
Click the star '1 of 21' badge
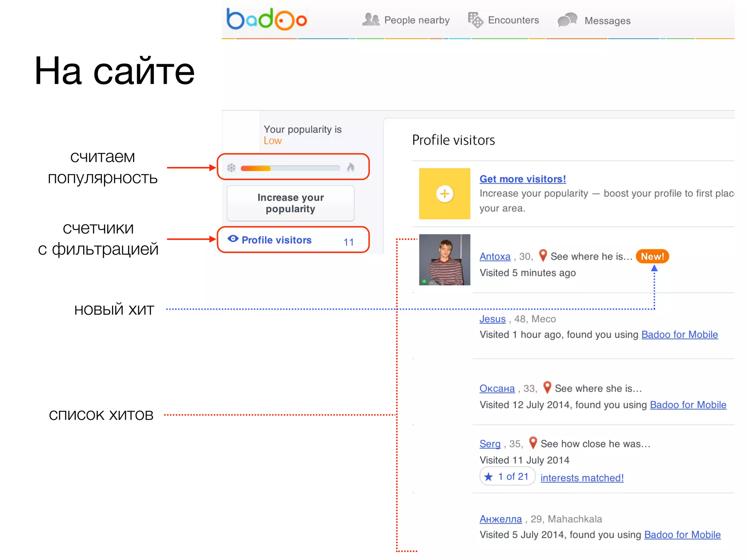(507, 476)
